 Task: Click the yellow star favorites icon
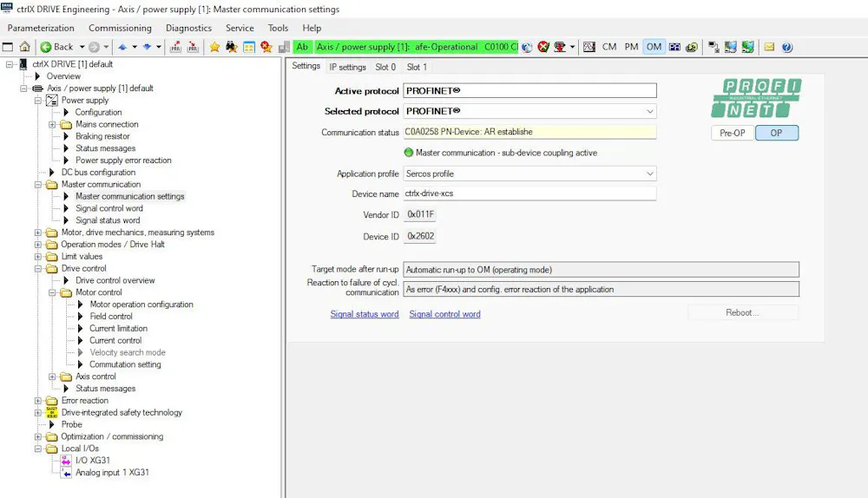[x=214, y=47]
